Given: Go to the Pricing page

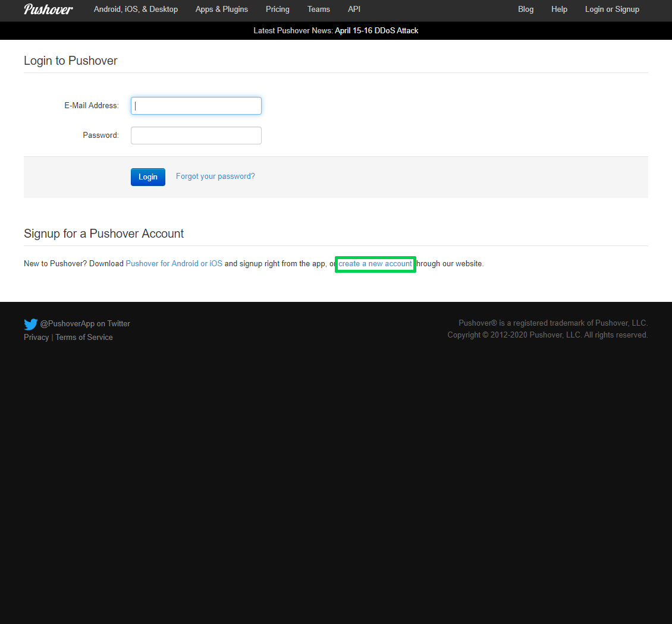Looking at the screenshot, I should coord(278,10).
